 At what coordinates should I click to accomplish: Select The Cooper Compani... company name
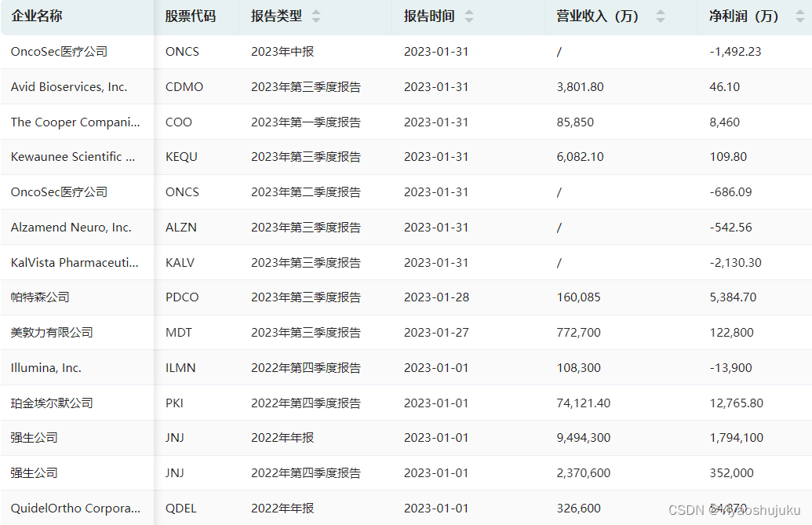(x=75, y=122)
